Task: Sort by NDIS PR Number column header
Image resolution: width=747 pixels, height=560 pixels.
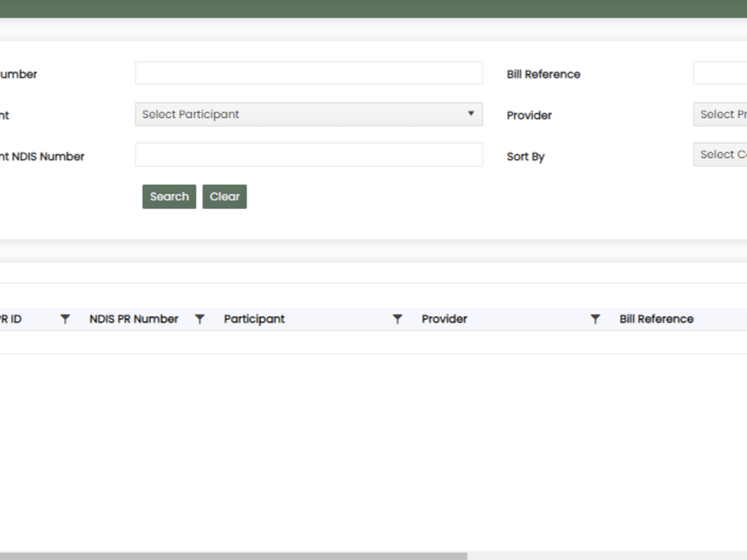Action: (134, 319)
